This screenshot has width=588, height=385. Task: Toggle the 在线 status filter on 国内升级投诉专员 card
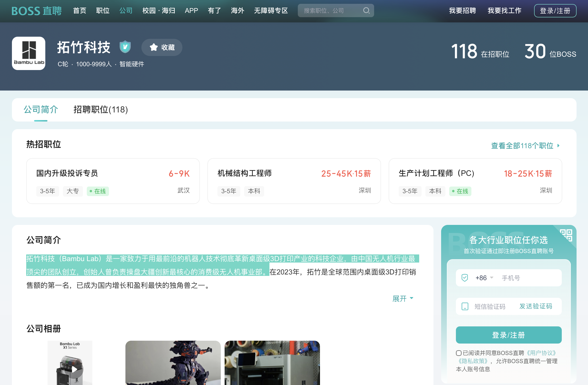coord(98,191)
